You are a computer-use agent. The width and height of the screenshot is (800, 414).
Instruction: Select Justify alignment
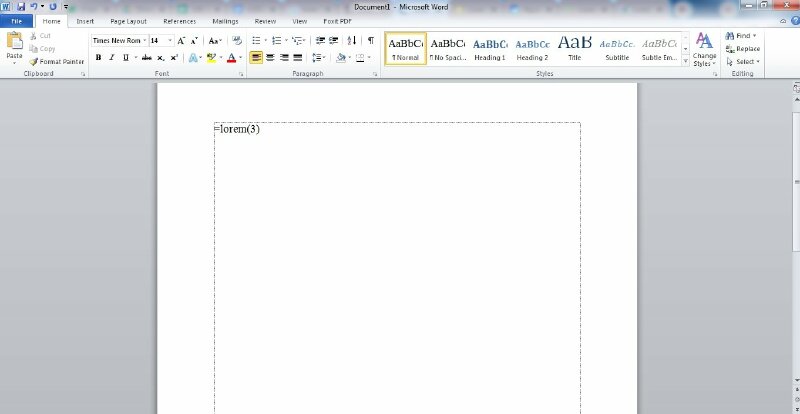point(297,58)
